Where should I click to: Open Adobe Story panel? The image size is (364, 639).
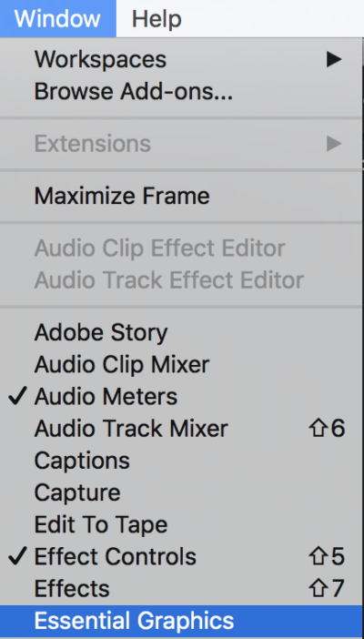click(x=182, y=332)
